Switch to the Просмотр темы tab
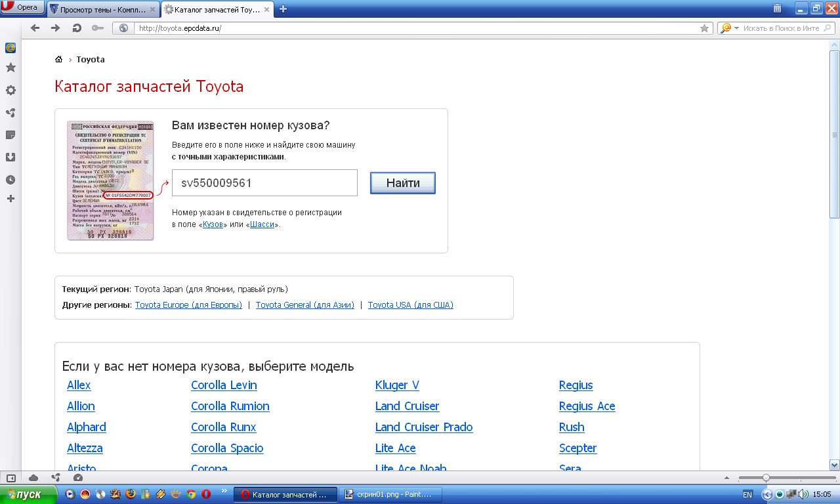 point(103,9)
